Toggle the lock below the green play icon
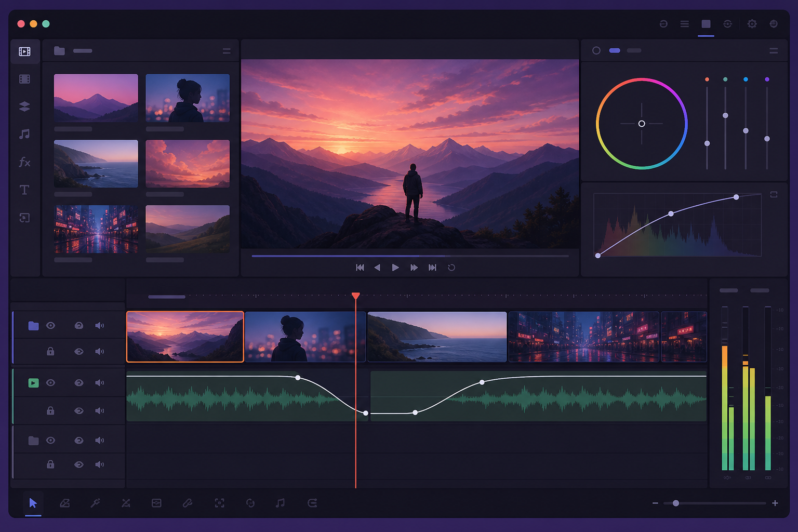The width and height of the screenshot is (798, 532). [50, 410]
